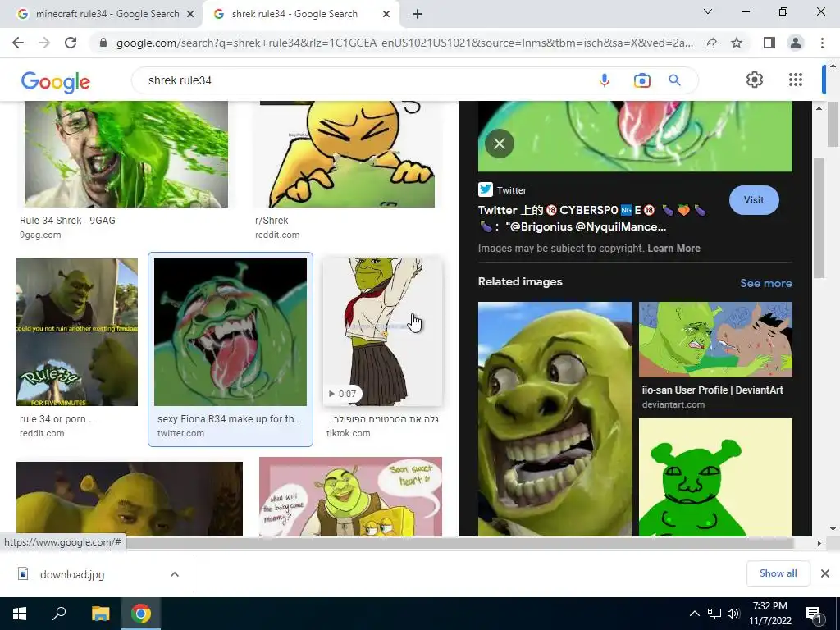Open the DeviantArt related image thumbnail

click(715, 340)
